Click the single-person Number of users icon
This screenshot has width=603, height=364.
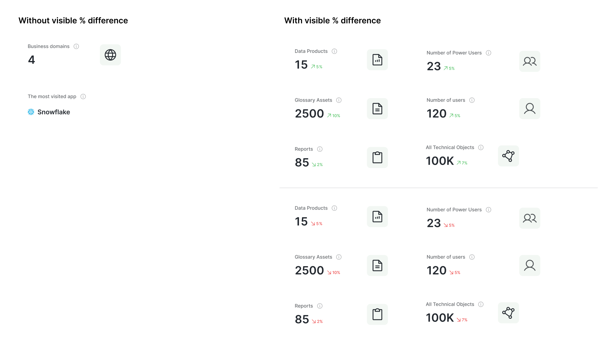point(529,108)
